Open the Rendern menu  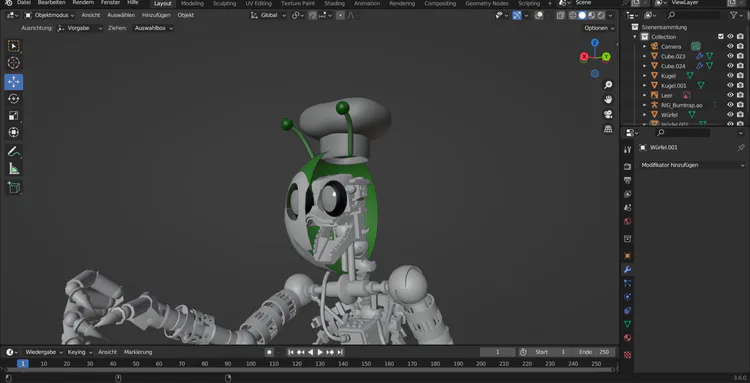tap(83, 3)
